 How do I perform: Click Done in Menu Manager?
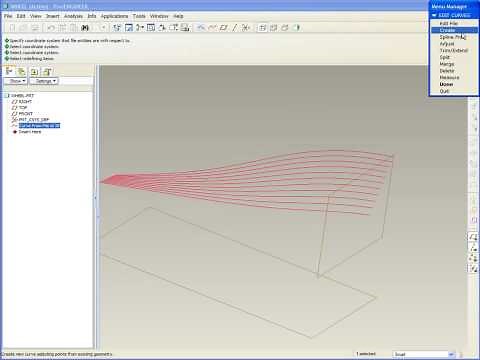[446, 84]
